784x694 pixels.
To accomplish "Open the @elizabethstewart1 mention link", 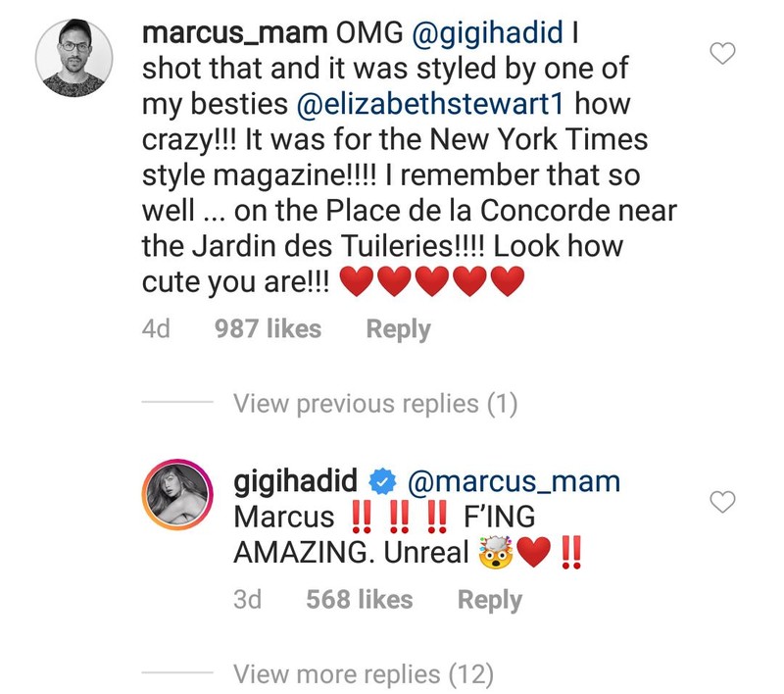I will point(430,104).
